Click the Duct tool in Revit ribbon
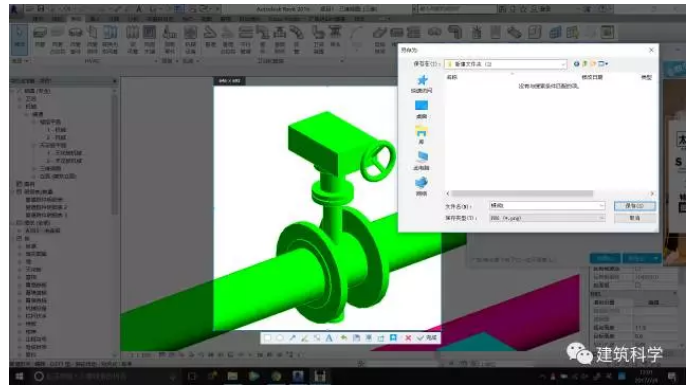 [40, 38]
